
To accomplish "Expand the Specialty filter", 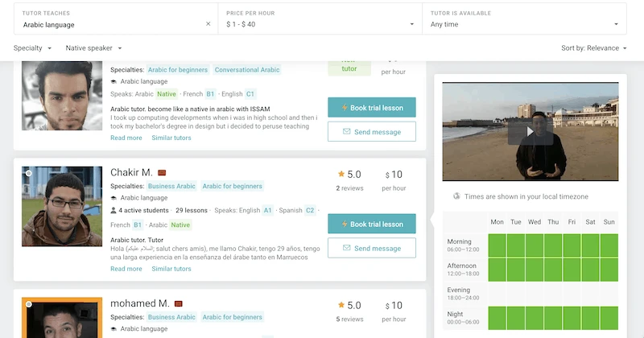I will click(x=32, y=48).
